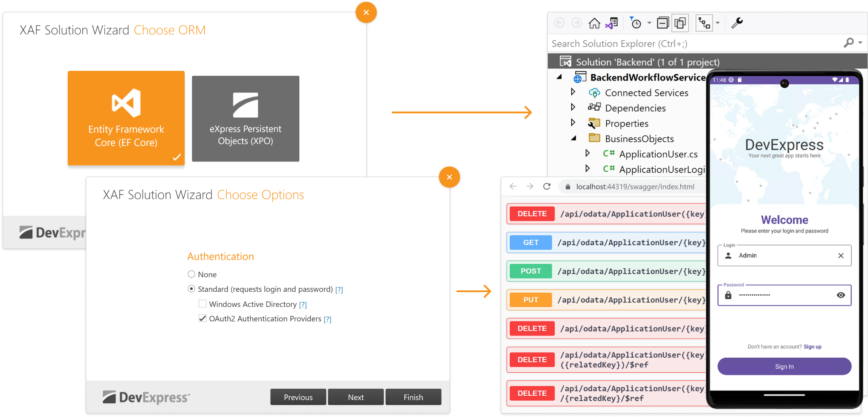Select the None authentication radio button

point(191,274)
